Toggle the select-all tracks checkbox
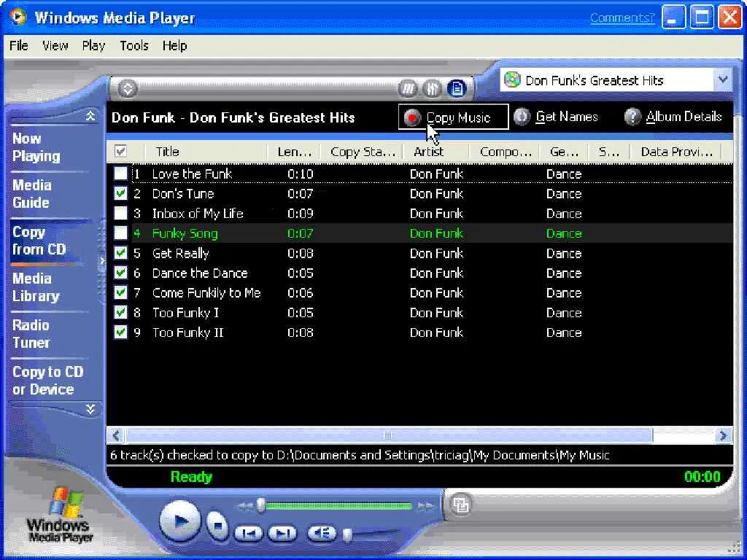The height and width of the screenshot is (560, 747). point(120,152)
